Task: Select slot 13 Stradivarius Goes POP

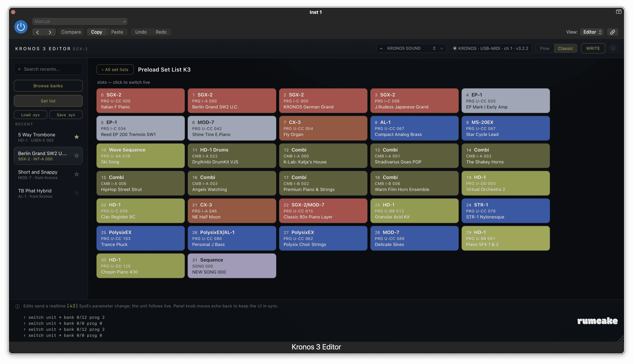Action: coord(414,156)
